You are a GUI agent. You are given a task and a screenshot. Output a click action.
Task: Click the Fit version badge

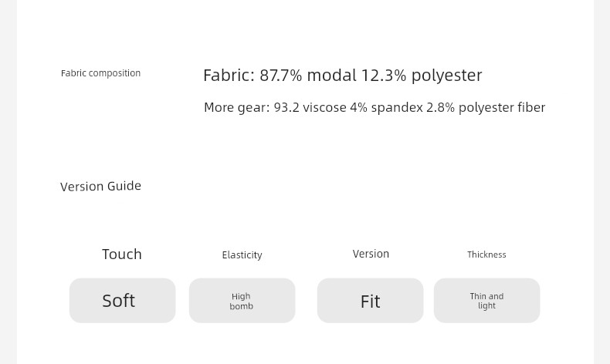370,300
